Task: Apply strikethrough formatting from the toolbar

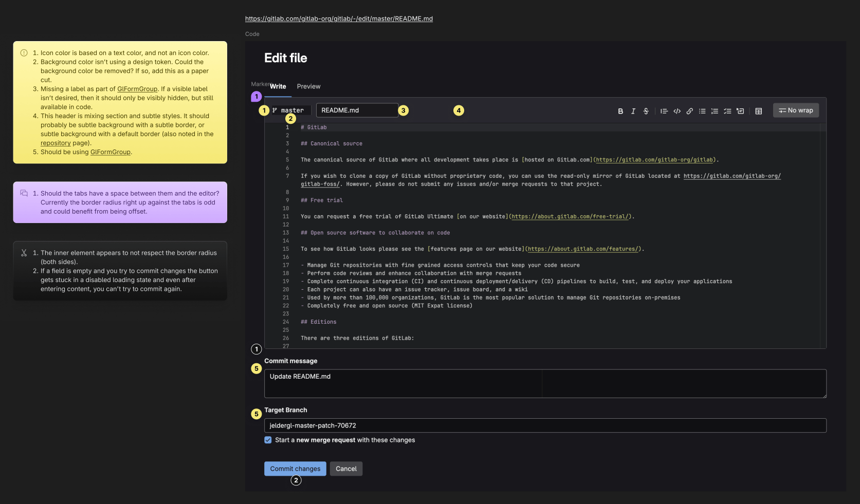Action: pos(646,111)
